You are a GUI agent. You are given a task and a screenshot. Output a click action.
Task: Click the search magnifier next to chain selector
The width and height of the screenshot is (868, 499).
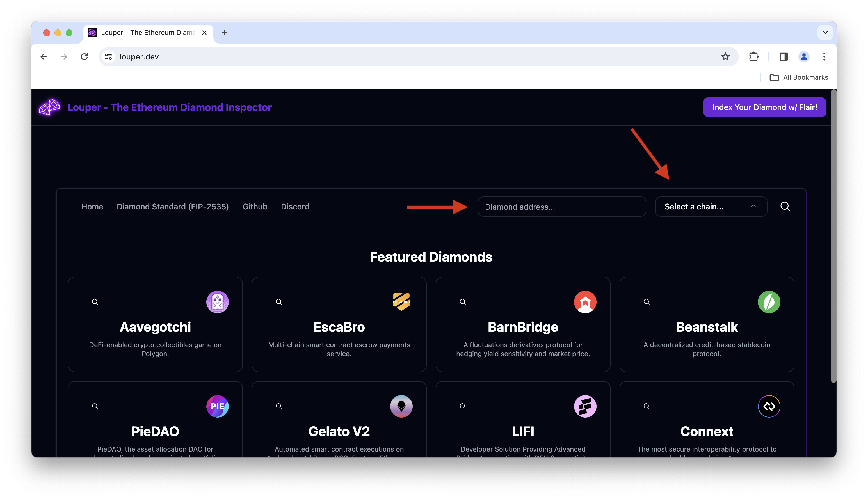pyautogui.click(x=785, y=207)
